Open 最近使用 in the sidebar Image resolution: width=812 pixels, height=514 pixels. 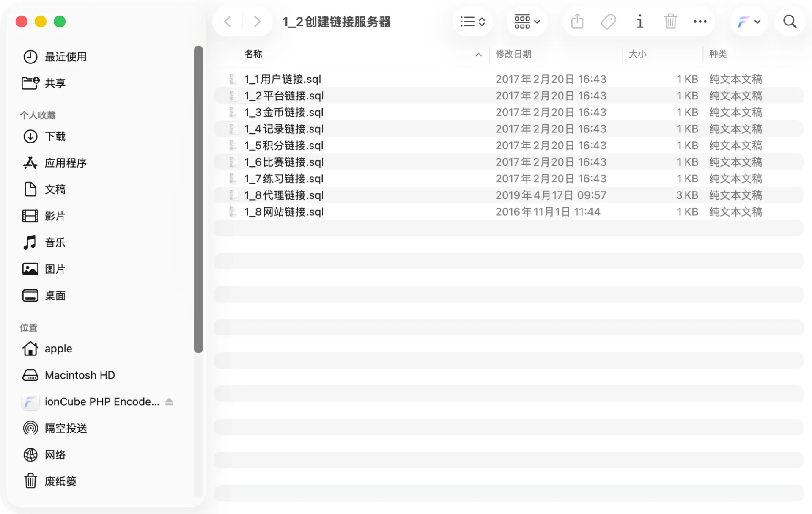pyautogui.click(x=55, y=57)
